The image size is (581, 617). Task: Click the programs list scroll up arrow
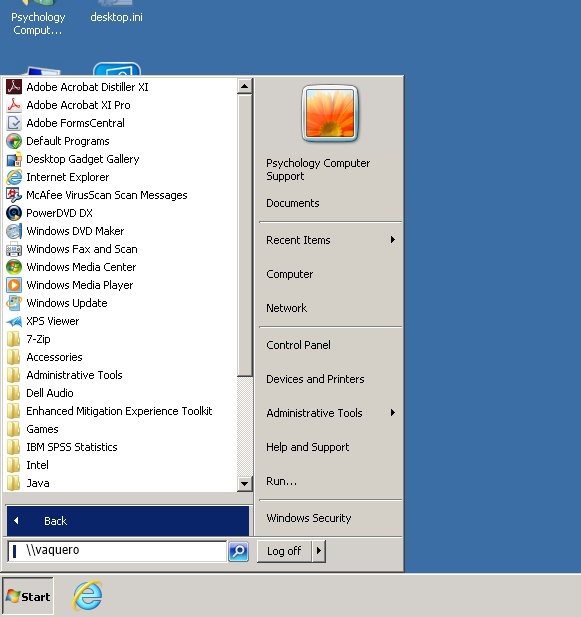244,86
